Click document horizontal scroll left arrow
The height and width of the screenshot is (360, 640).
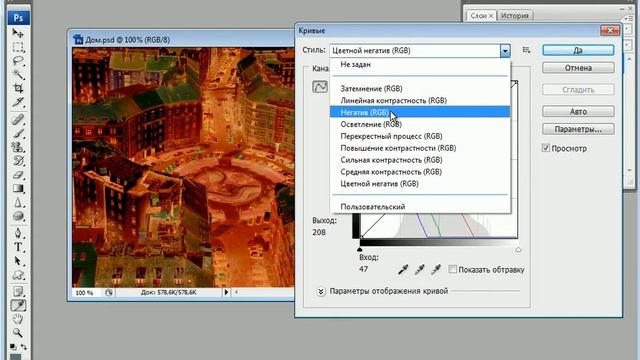(236, 292)
